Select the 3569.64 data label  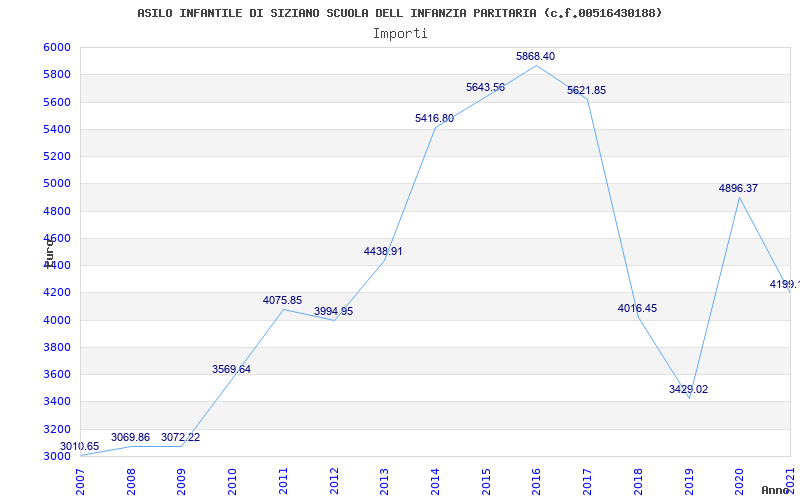pyautogui.click(x=232, y=369)
